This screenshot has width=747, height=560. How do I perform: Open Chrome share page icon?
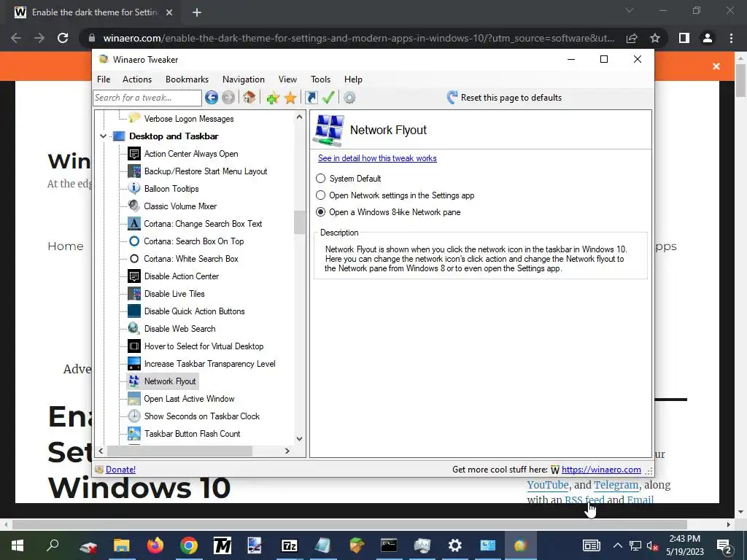point(632,38)
